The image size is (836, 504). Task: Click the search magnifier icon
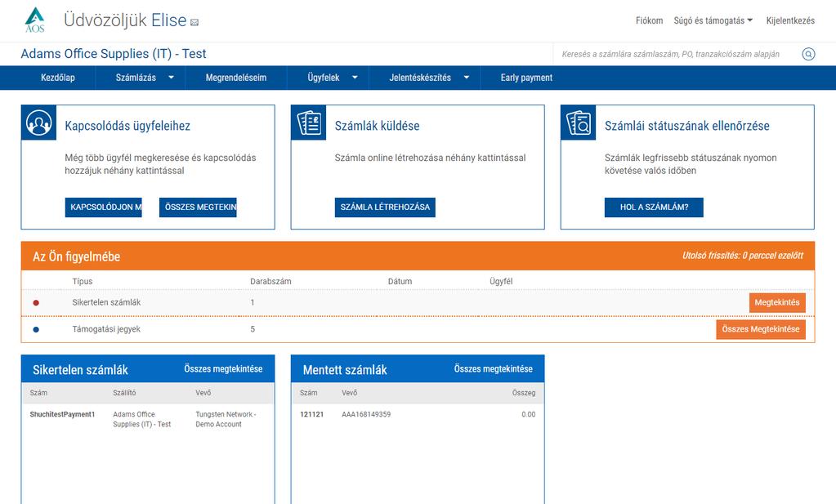(x=808, y=54)
